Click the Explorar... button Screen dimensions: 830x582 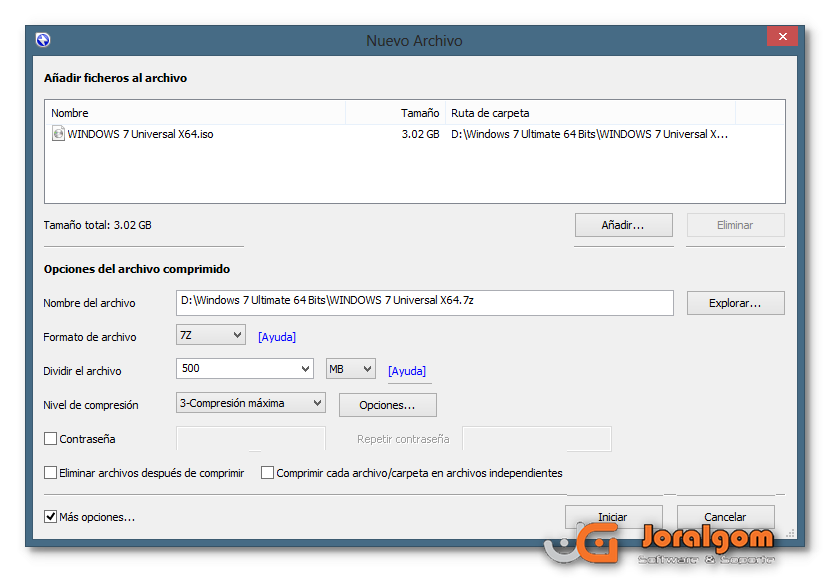735,303
